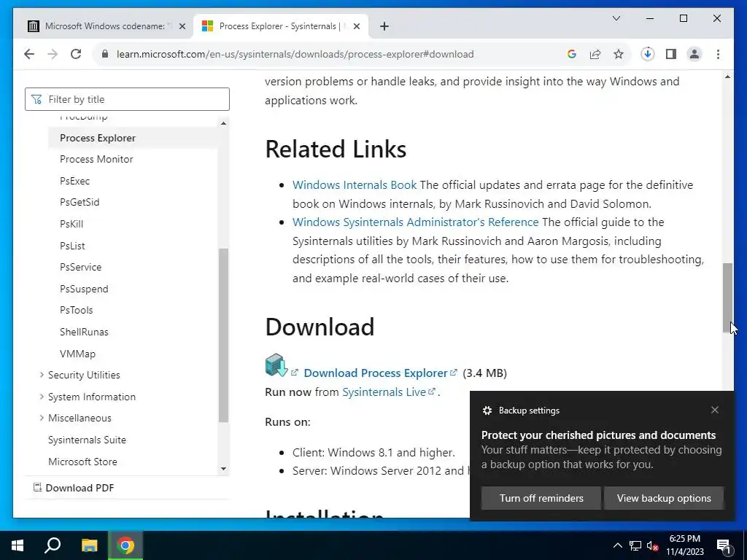
Task: Open PsExec in the sidebar
Action: click(75, 181)
